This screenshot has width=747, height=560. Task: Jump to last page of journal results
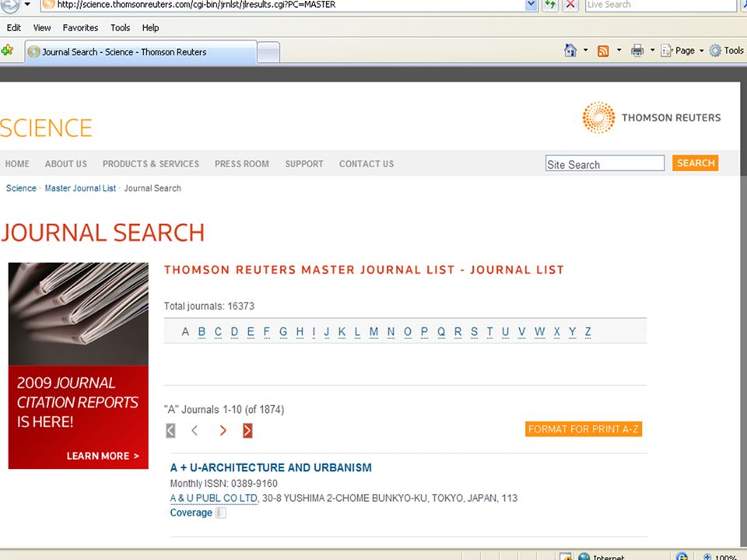click(x=247, y=430)
